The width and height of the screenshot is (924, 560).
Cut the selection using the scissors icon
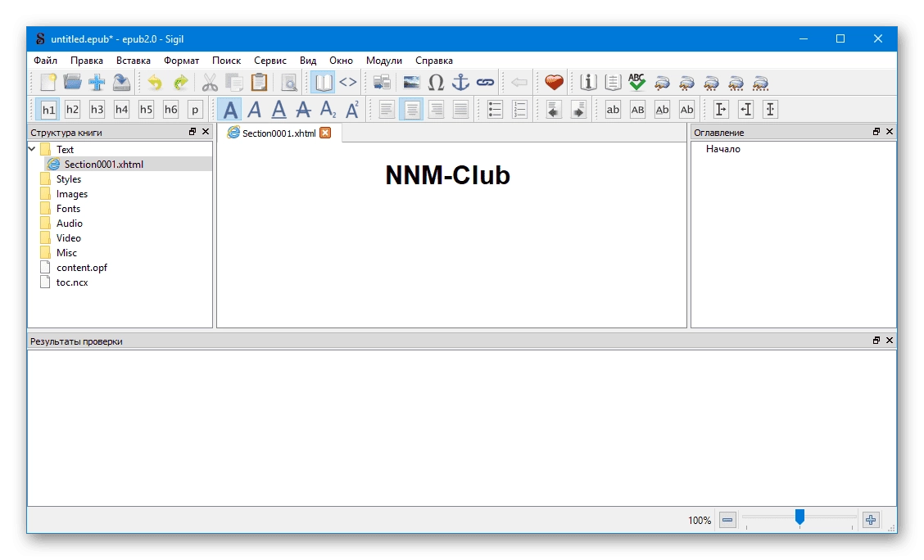point(209,83)
